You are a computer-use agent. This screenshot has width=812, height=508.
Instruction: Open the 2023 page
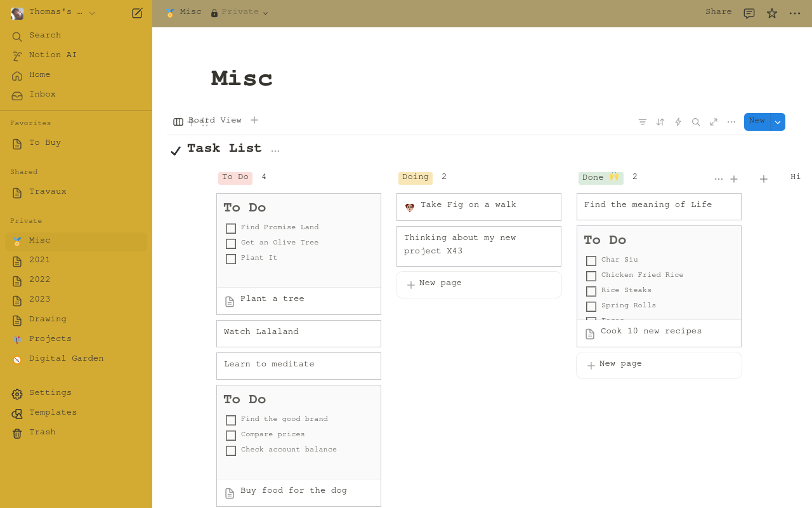point(76,300)
